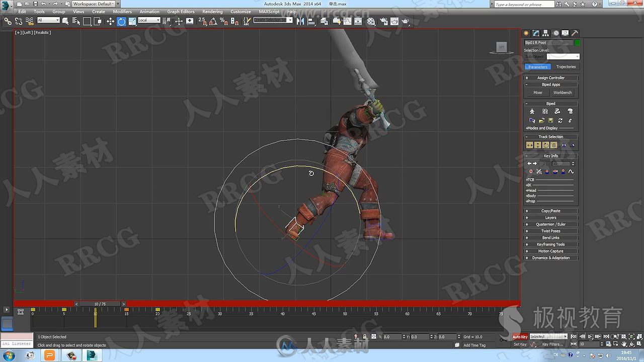
Task: Expand the Quaternion / Euler rollout
Action: (x=550, y=224)
